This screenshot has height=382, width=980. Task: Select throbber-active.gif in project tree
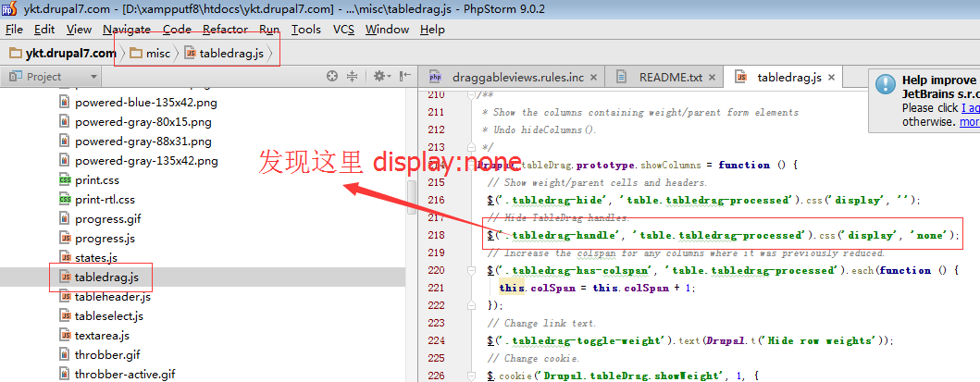pos(125,375)
